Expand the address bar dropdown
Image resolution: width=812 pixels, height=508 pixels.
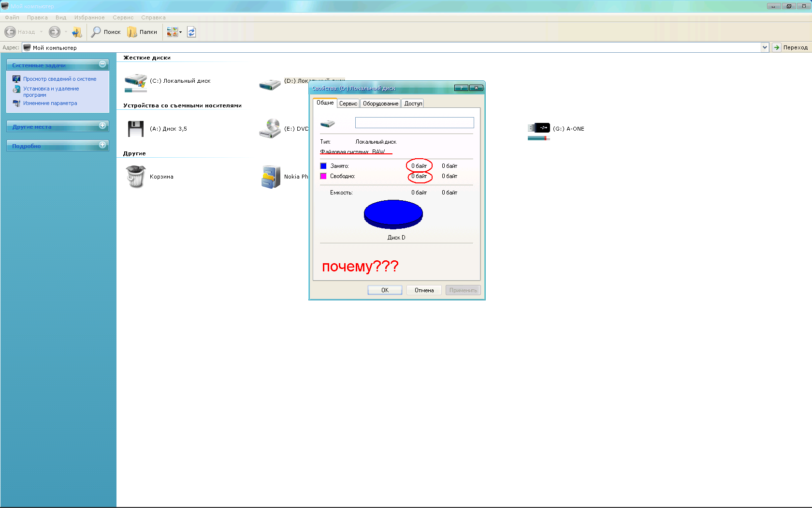click(765, 47)
